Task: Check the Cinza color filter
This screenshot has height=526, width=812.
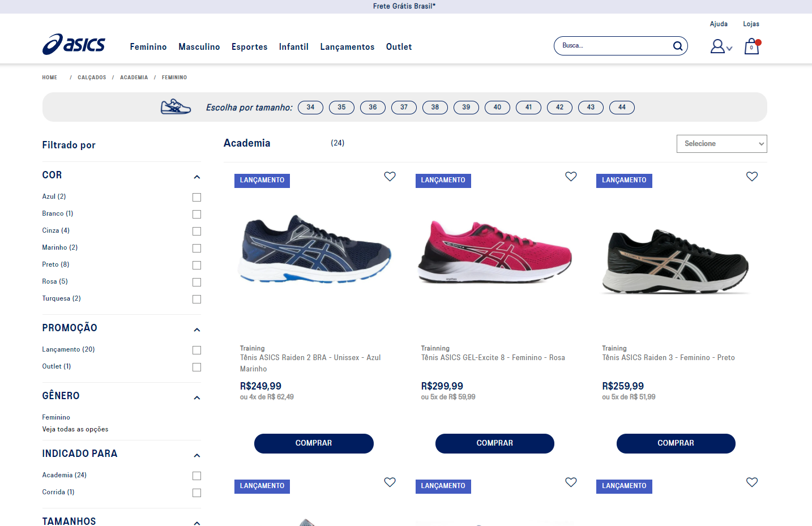Action: tap(196, 231)
